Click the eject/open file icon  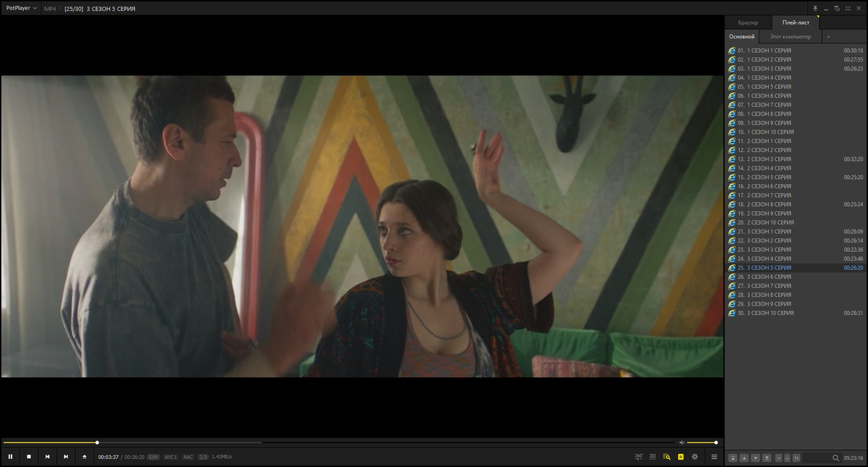(84, 457)
